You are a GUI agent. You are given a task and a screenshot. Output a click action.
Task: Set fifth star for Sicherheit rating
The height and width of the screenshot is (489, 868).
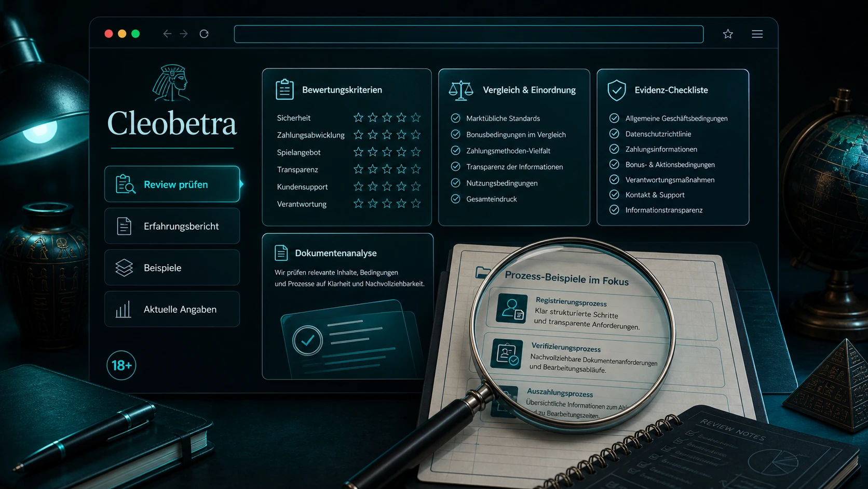point(416,117)
